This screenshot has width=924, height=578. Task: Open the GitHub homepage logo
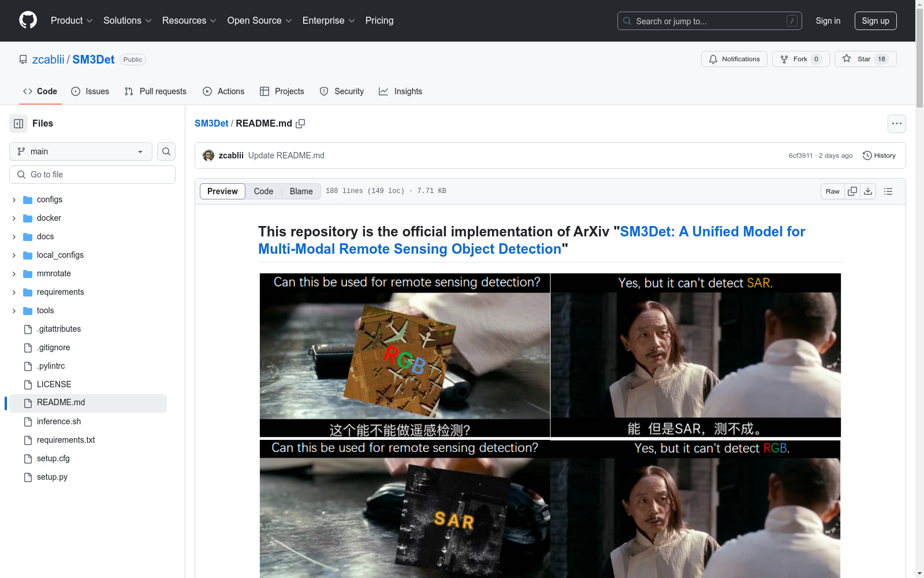pyautogui.click(x=28, y=20)
